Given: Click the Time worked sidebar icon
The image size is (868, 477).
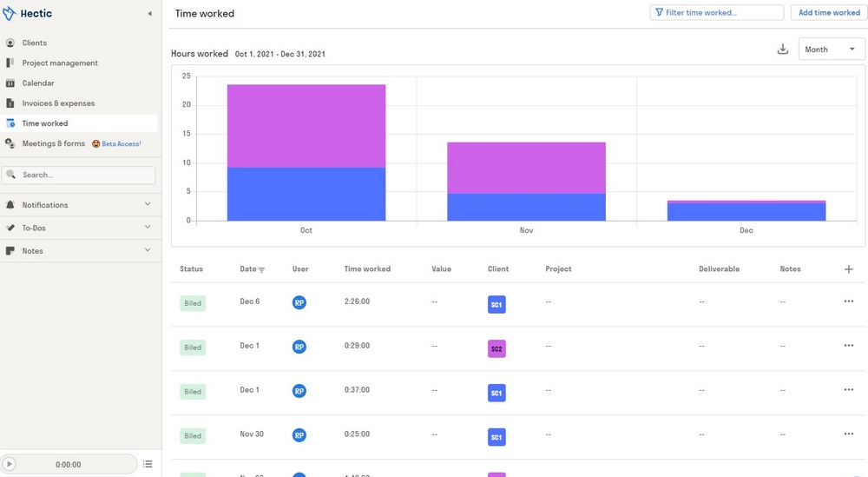Looking at the screenshot, I should pos(10,123).
